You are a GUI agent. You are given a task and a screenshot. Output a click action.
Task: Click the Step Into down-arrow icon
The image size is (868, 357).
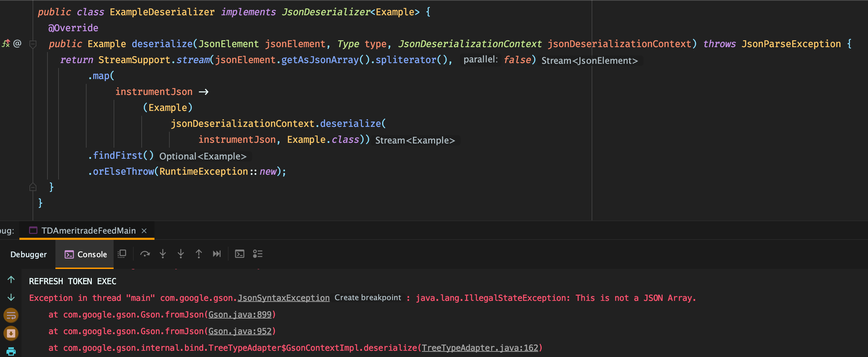[x=163, y=254]
